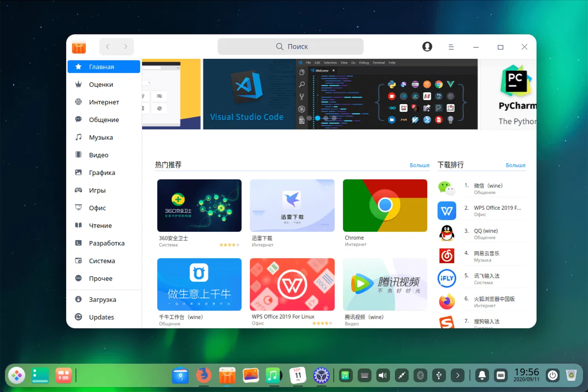Click Больше next to 热门推荐
Screen dimensions: 588x392
(419, 165)
